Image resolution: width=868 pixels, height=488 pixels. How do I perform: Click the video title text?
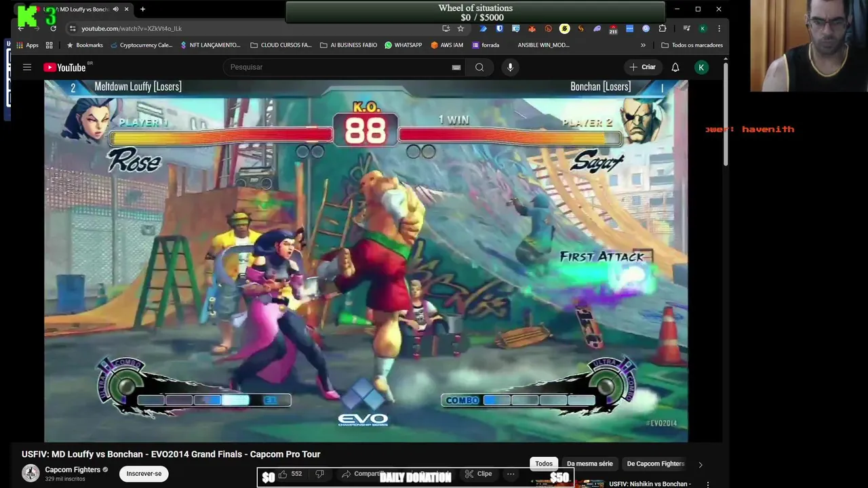click(171, 454)
